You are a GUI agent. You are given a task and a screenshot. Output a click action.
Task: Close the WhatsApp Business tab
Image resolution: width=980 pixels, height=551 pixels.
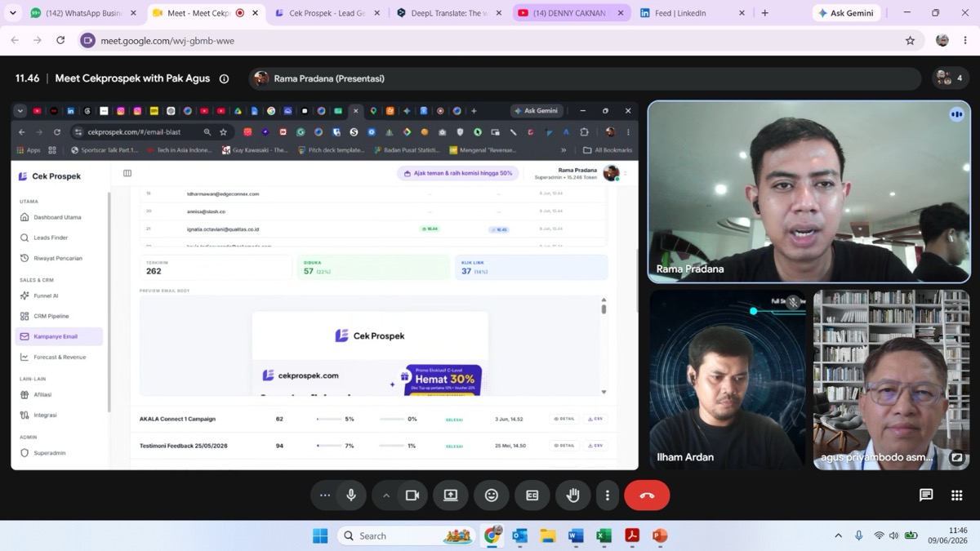click(x=133, y=13)
